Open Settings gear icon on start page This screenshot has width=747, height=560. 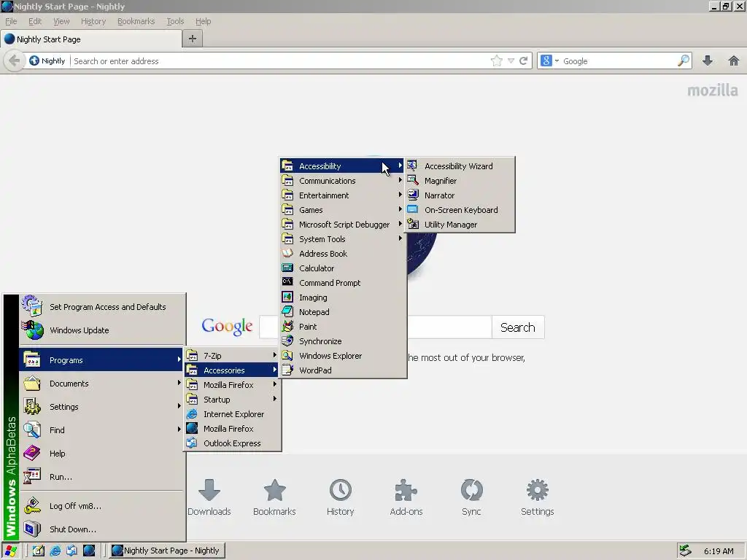(538, 490)
